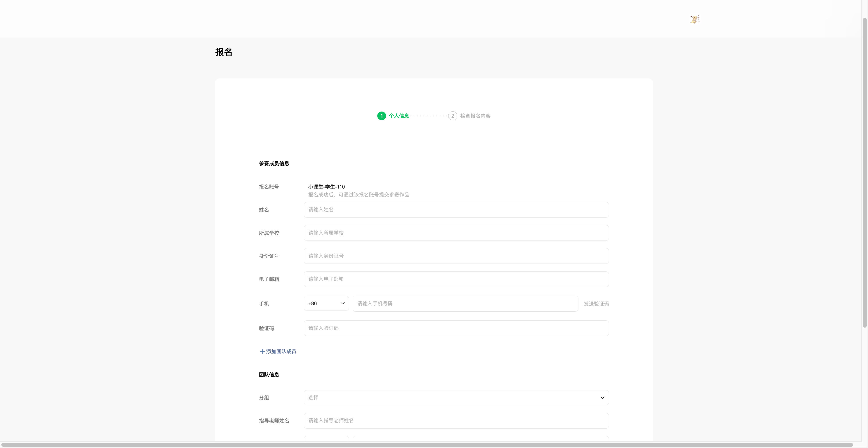This screenshot has height=448, width=868.
Task: Click the 分组 dropdown chevron arrow
Action: click(x=602, y=397)
